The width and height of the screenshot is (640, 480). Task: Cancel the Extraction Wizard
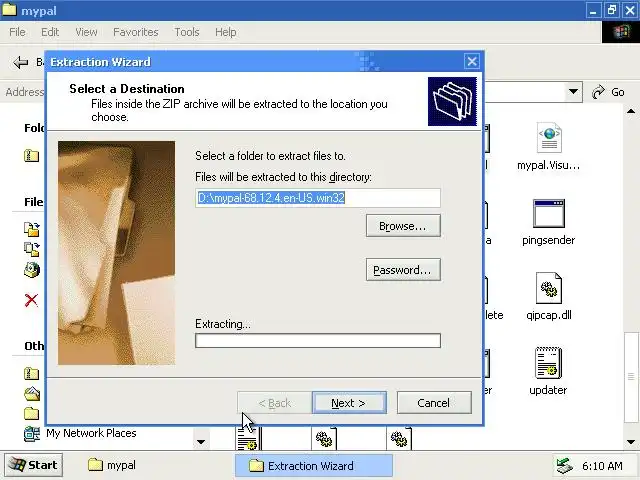(x=434, y=403)
